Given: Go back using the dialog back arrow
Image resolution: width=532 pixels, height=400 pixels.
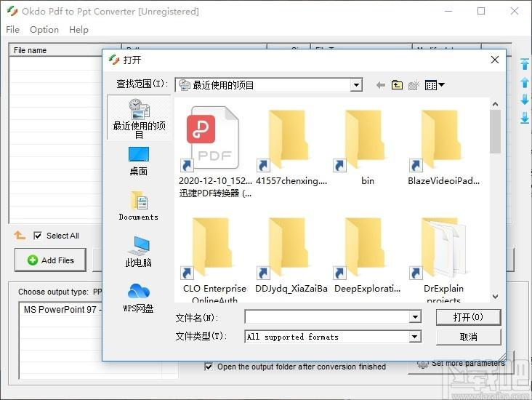Looking at the screenshot, I should pos(381,85).
